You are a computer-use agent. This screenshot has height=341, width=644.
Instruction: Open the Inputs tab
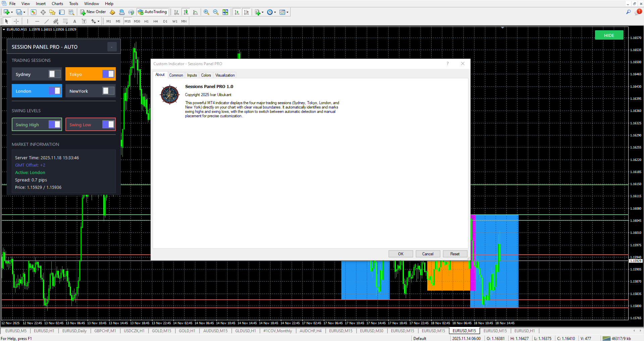point(192,75)
